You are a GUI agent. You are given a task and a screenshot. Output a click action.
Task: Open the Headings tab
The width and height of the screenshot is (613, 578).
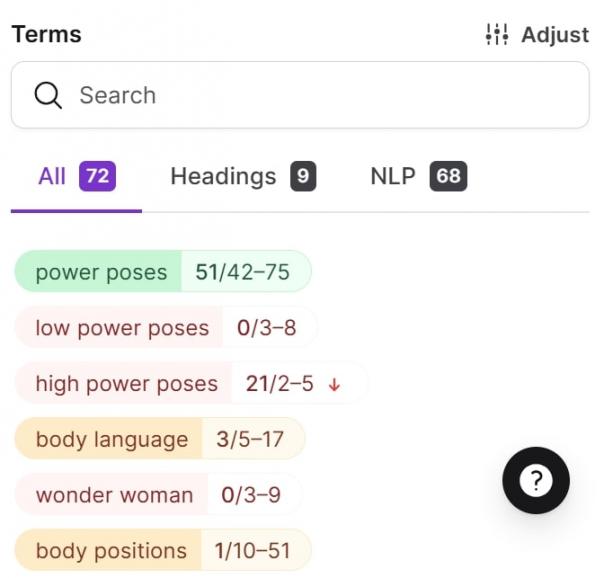coord(223,177)
